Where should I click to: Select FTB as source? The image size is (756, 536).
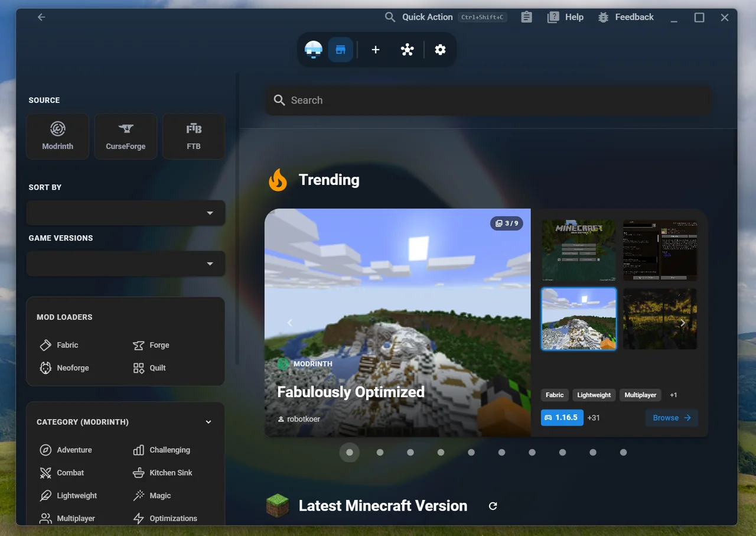click(194, 137)
